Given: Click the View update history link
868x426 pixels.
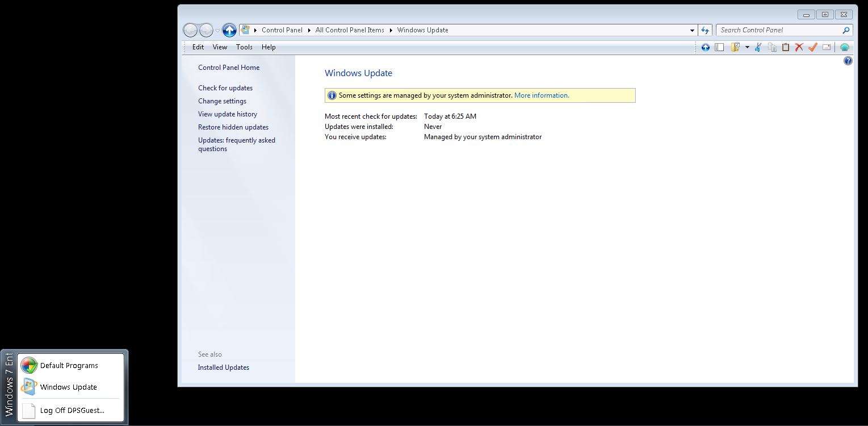Looking at the screenshot, I should pos(228,114).
